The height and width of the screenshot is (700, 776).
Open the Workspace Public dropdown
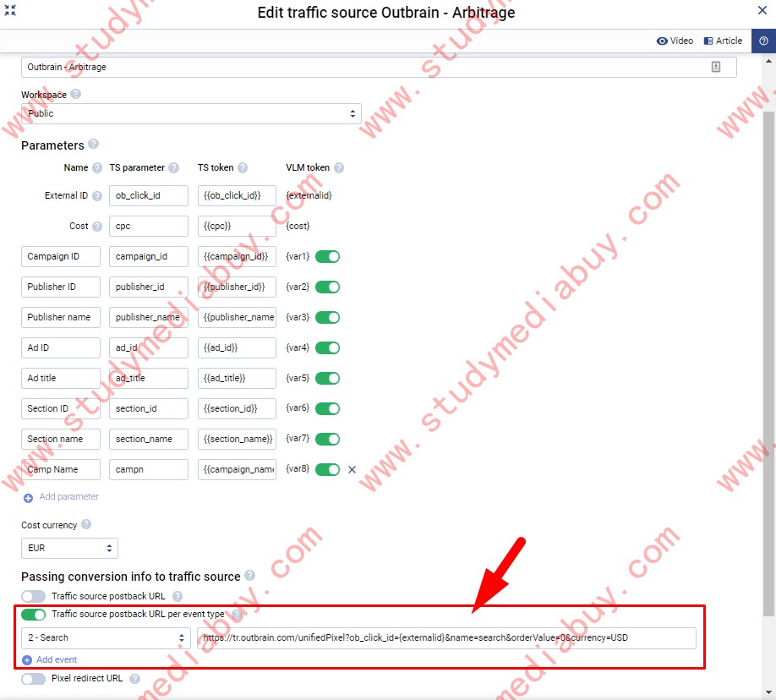[191, 113]
